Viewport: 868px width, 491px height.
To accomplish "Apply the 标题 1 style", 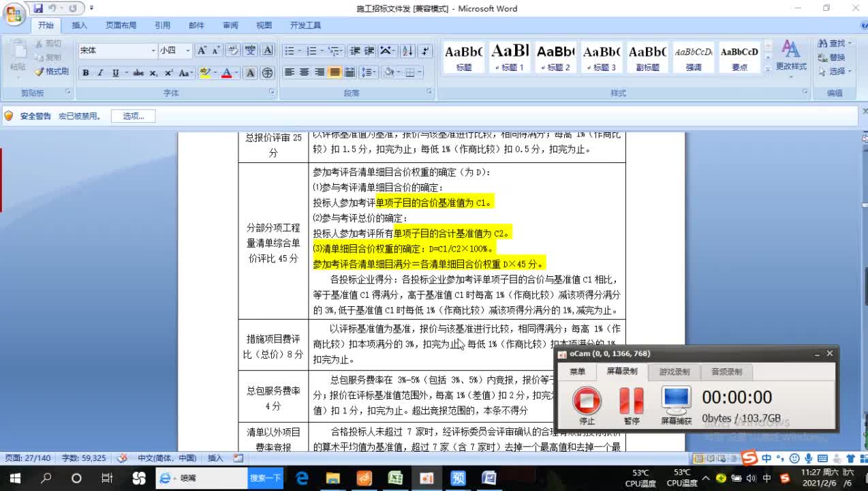I will tap(510, 57).
